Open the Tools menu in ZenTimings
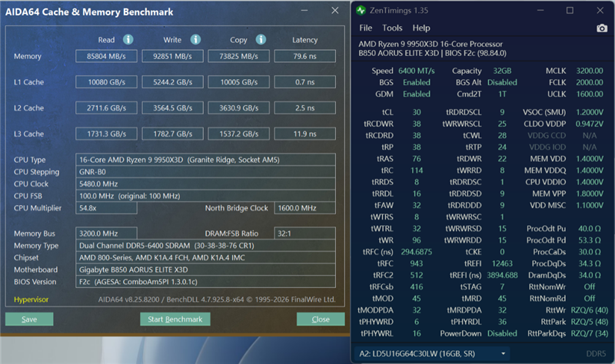Image resolution: width=615 pixels, height=364 pixels. (392, 28)
